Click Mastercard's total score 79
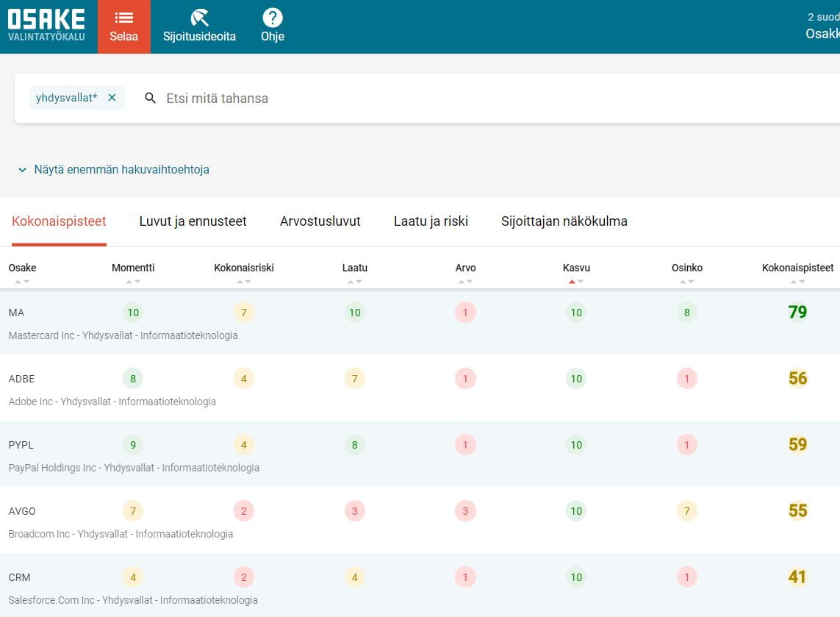This screenshot has width=840, height=617. coord(797,312)
